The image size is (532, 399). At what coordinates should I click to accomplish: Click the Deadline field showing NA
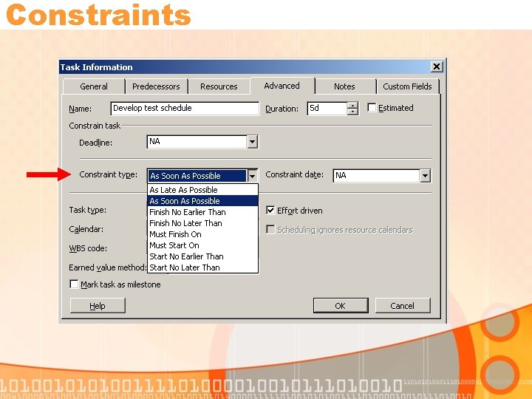(x=197, y=142)
